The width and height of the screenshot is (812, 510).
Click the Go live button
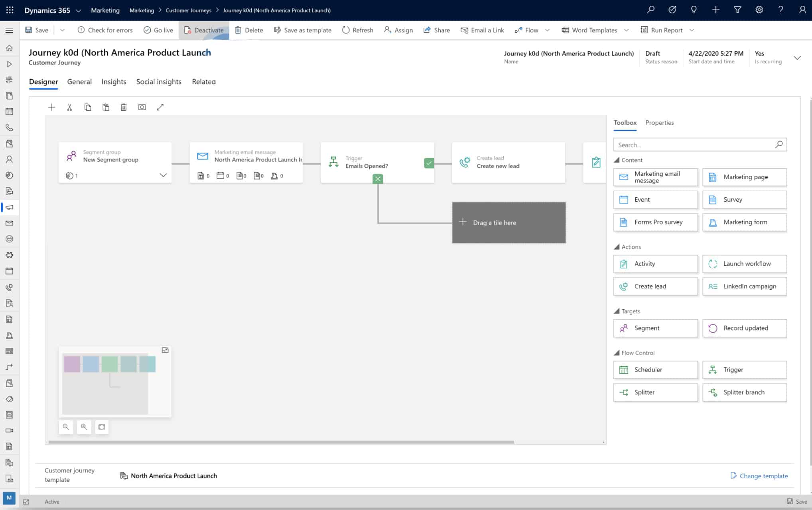158,30
